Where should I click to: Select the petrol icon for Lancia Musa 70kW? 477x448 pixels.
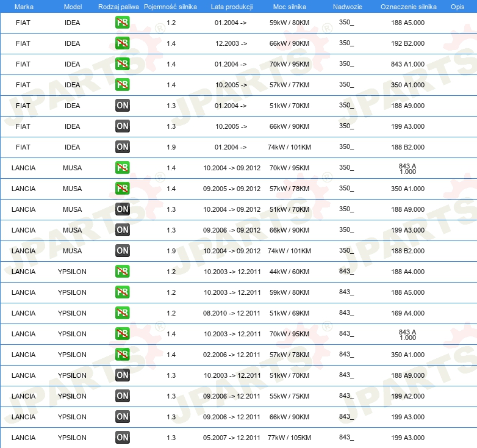122,168
